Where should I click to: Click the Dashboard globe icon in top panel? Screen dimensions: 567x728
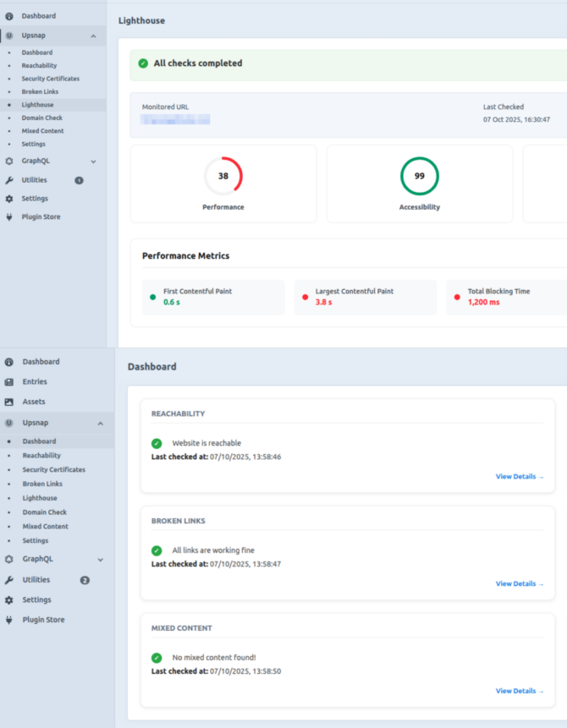coord(9,16)
